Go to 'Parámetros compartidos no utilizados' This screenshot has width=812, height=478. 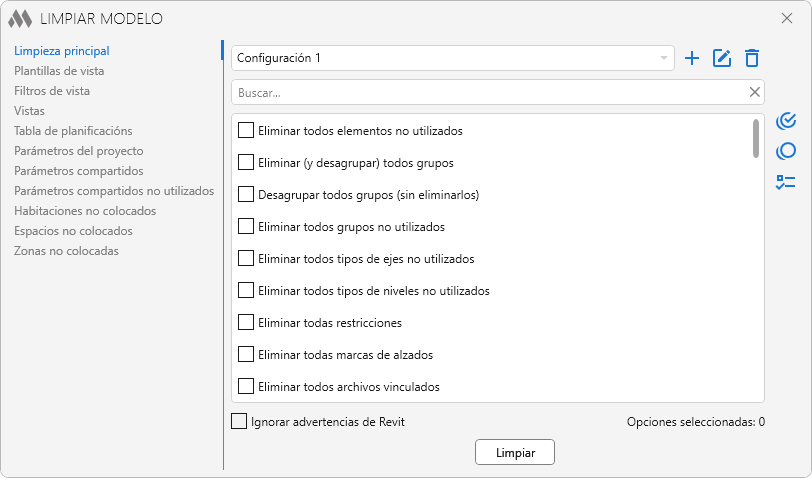pos(114,191)
